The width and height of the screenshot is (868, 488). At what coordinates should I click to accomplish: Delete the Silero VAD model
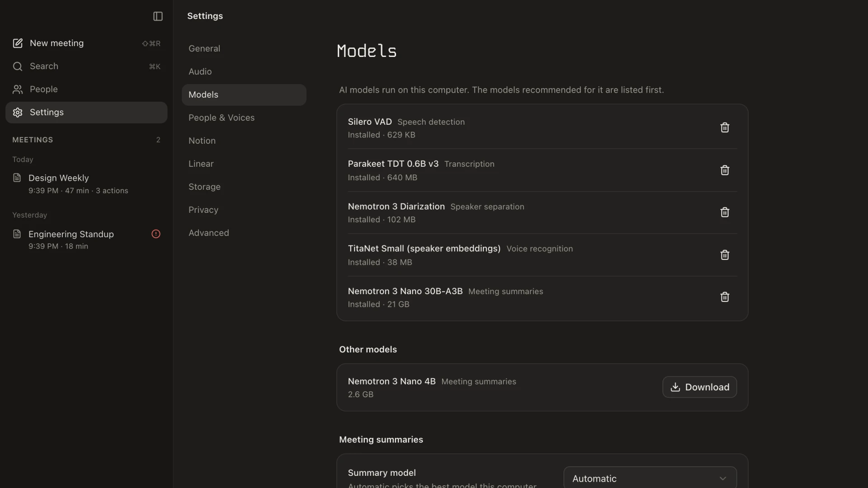click(x=725, y=127)
